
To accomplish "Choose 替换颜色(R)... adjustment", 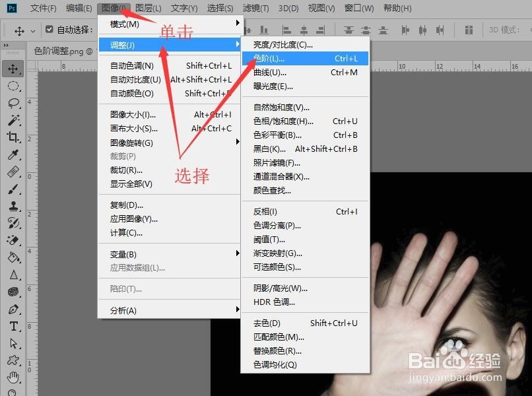I will pos(305,351).
